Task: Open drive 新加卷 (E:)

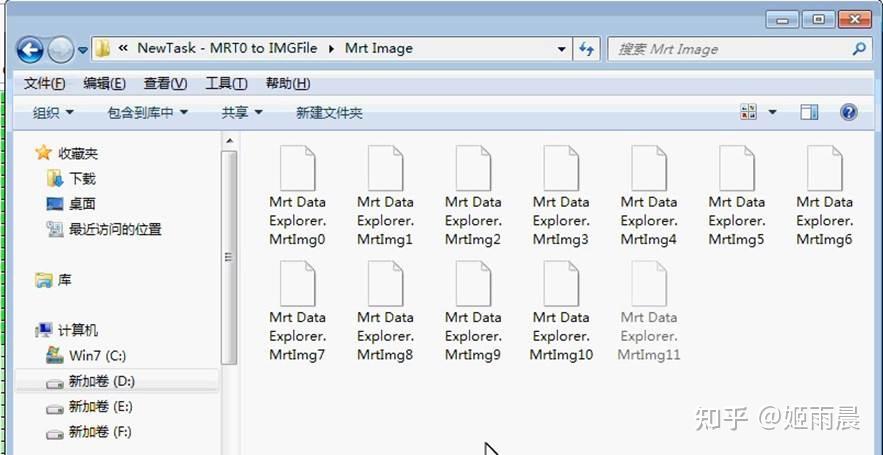Action: coord(90,407)
